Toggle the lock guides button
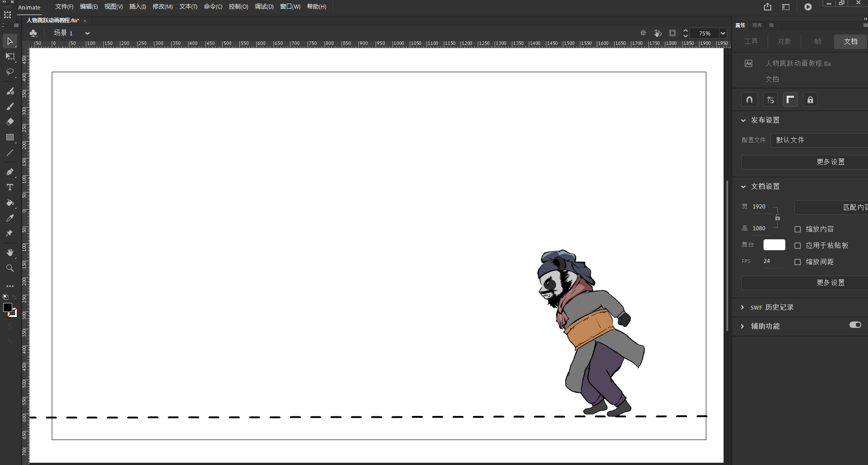The width and height of the screenshot is (868, 465). (810, 100)
